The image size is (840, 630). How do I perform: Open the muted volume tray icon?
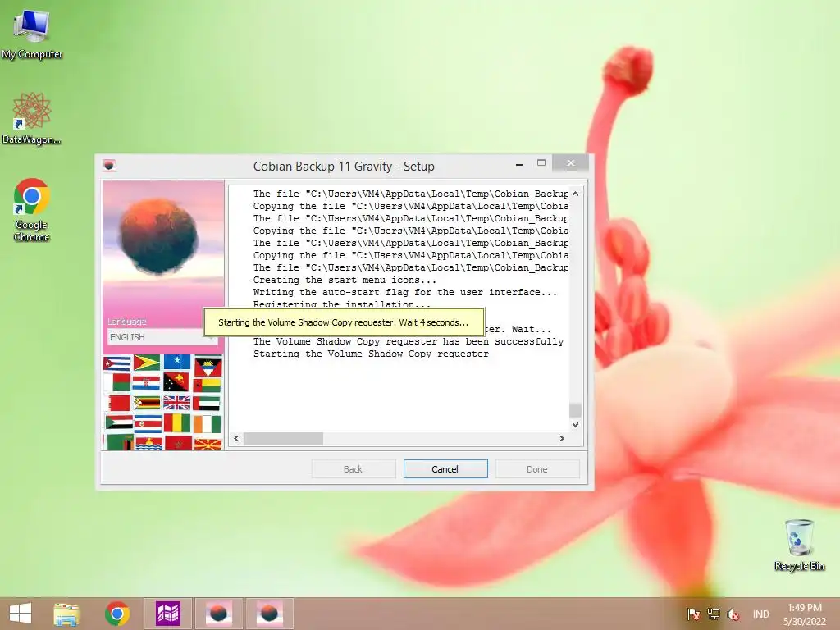click(x=733, y=614)
